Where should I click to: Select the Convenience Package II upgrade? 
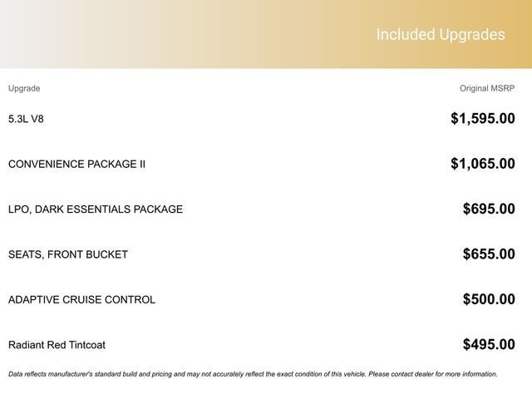click(x=76, y=164)
